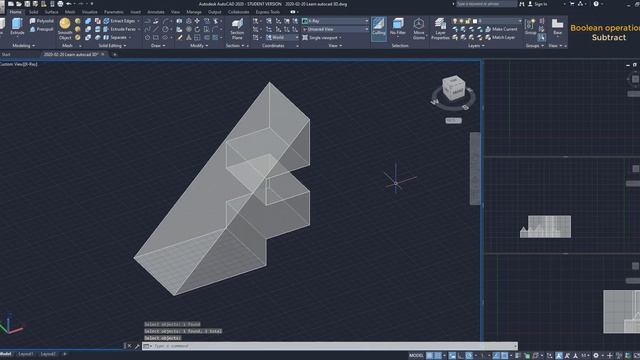Click the Section Plane tool
Viewport: 640px width, 360px height.
pos(237,29)
